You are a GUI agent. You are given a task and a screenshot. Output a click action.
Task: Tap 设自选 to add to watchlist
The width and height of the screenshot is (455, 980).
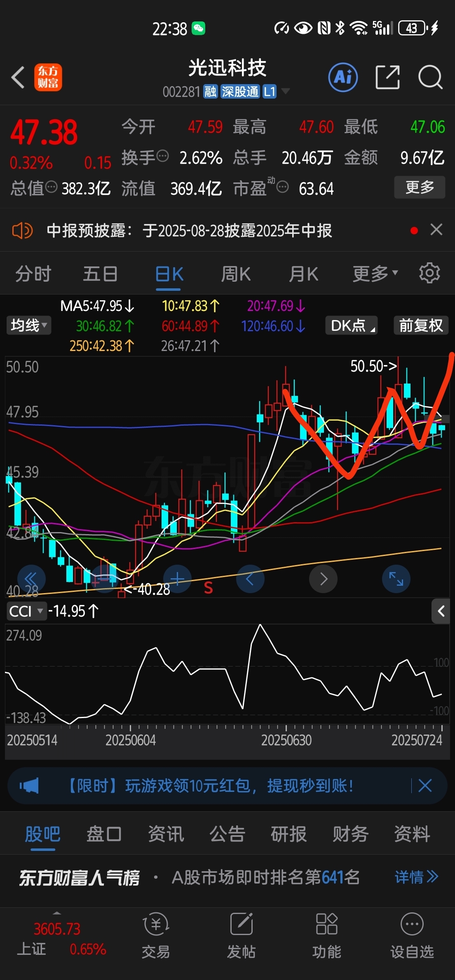coord(412,935)
